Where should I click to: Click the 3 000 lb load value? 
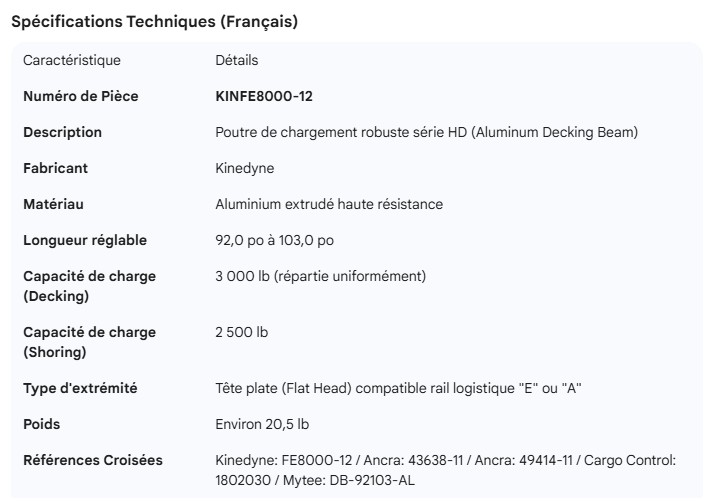click(x=321, y=276)
